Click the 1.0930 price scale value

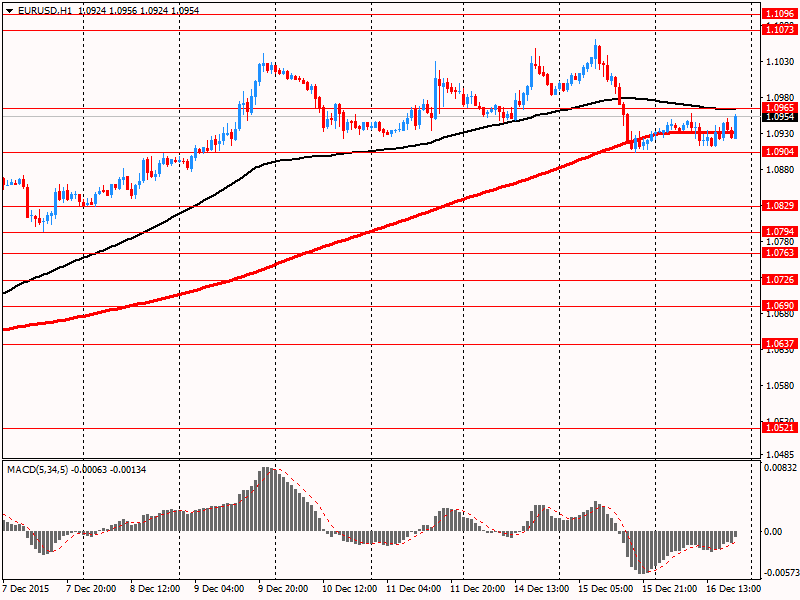click(780, 134)
